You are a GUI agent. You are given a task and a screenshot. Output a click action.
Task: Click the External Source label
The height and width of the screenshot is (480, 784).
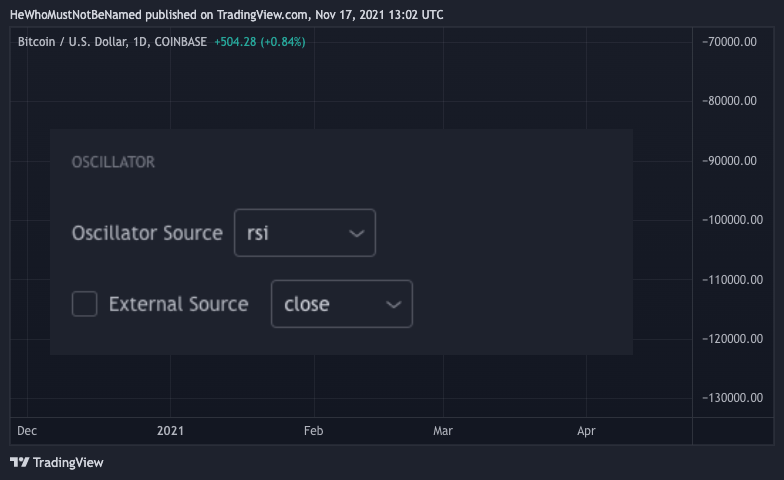click(178, 304)
